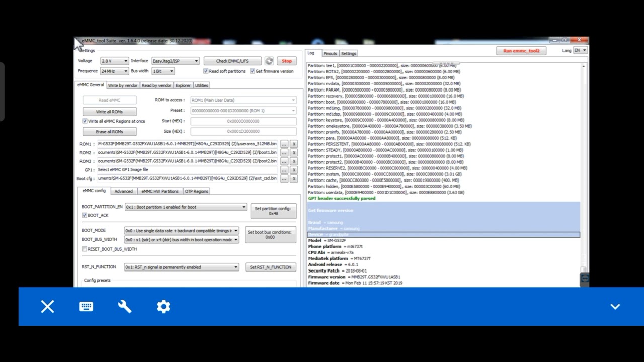Click Run emmc_tool2 button
This screenshot has height=362, width=644.
(521, 51)
